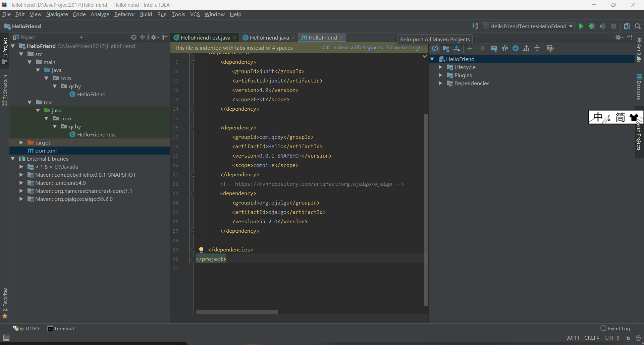Click Download Sources and Documentation icon
Screen dimensions: 644x345
[x=457, y=49]
